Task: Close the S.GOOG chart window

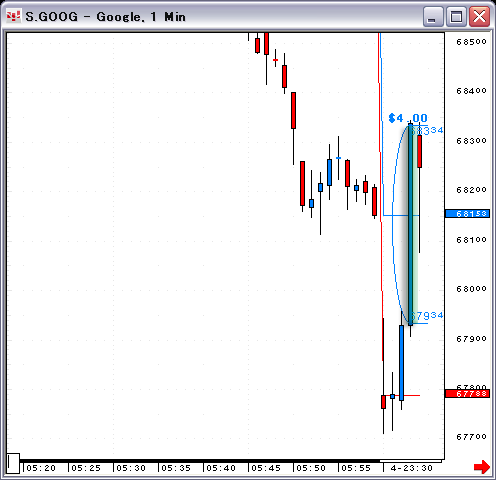Action: (x=479, y=17)
